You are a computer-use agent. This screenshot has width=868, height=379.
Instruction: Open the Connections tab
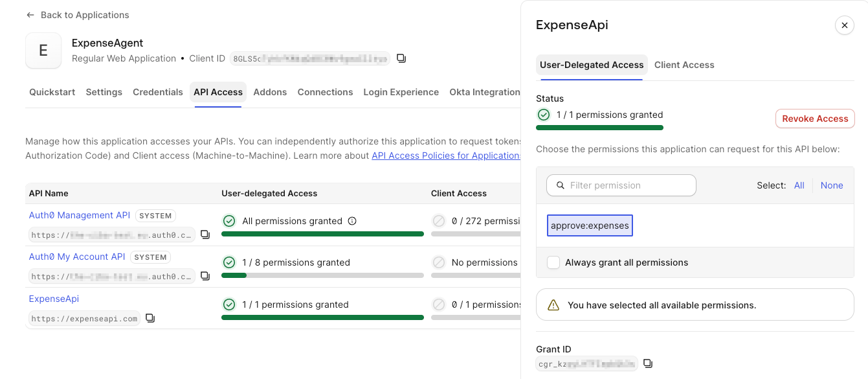click(x=325, y=92)
